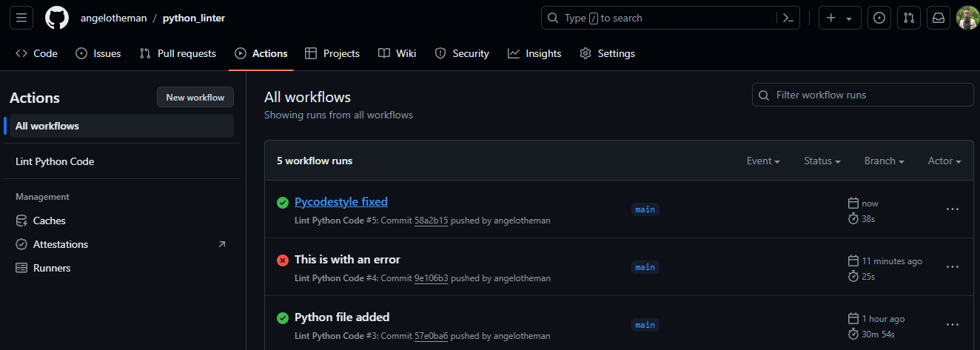The width and height of the screenshot is (980, 350).
Task: Click the GitHub logo icon
Action: click(57, 18)
